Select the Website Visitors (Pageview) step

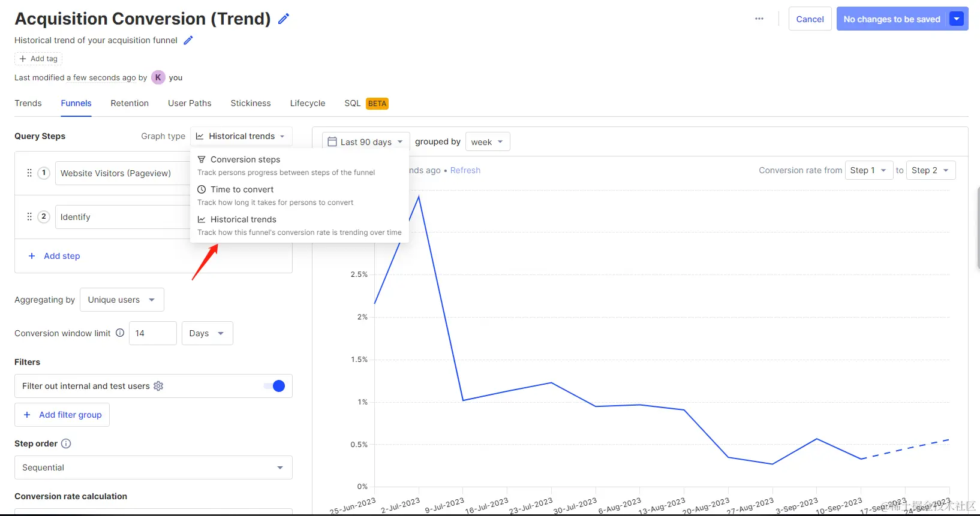pos(123,173)
